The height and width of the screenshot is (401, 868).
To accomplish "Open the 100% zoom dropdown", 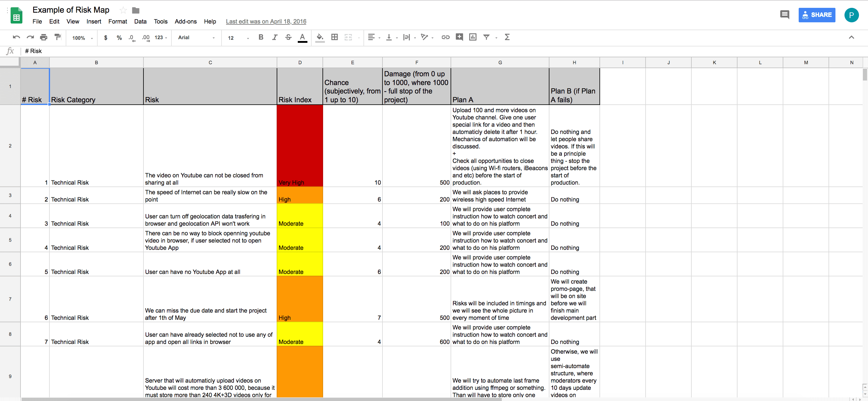I will pyautogui.click(x=82, y=38).
